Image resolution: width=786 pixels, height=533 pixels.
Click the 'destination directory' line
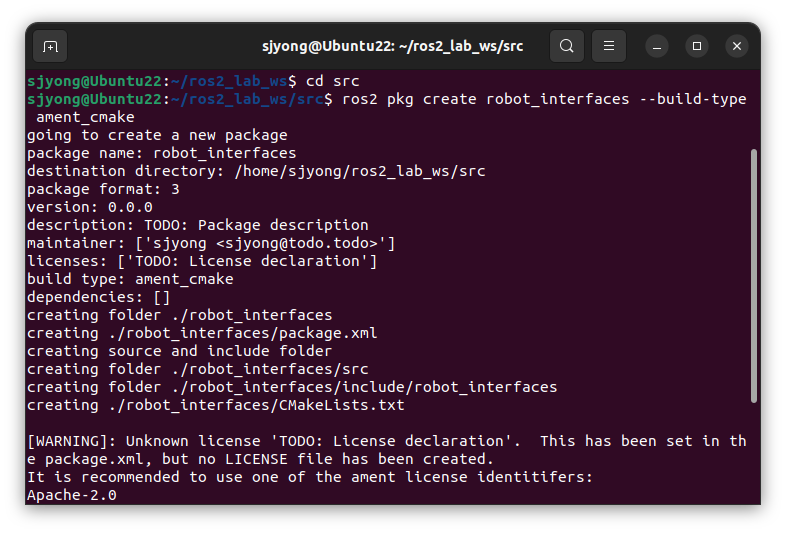click(256, 171)
